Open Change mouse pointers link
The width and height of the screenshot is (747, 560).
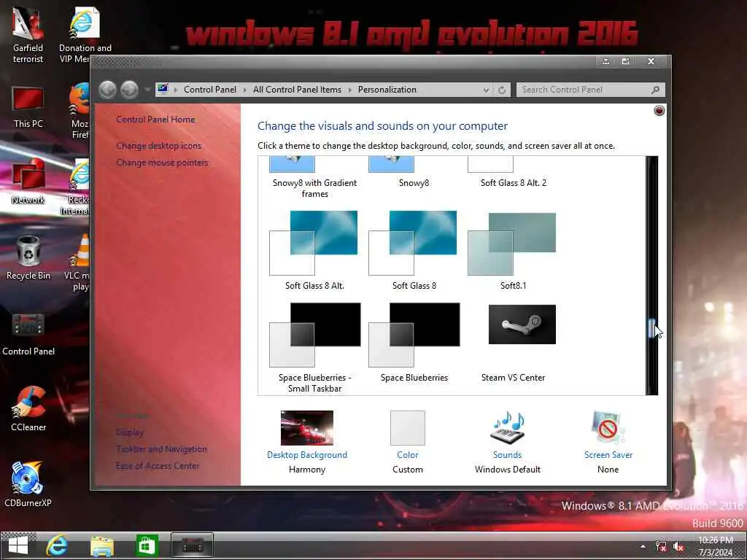point(162,163)
